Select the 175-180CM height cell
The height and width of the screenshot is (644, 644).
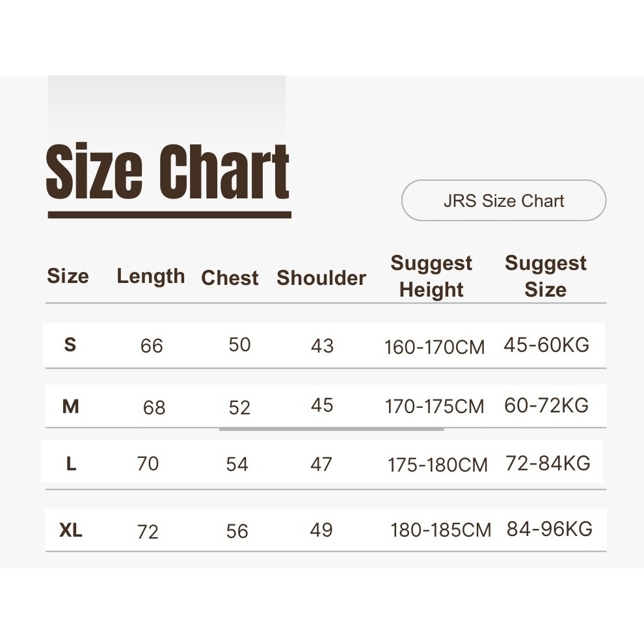[437, 465]
